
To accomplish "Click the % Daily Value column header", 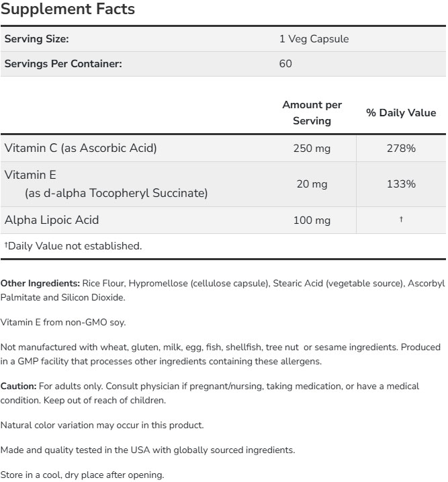I will tap(400, 113).
